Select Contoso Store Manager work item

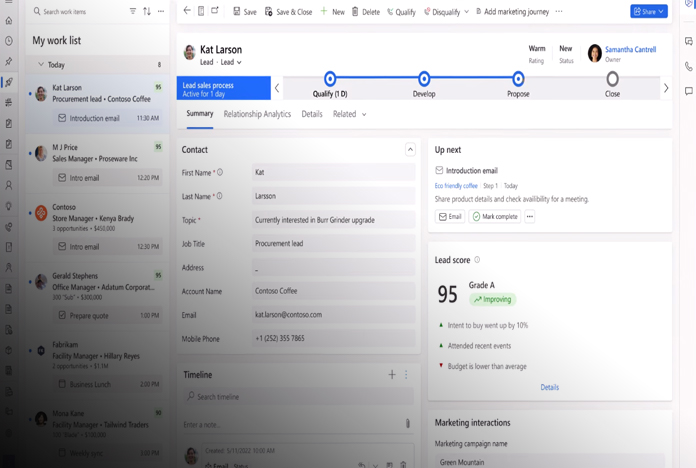click(x=97, y=226)
